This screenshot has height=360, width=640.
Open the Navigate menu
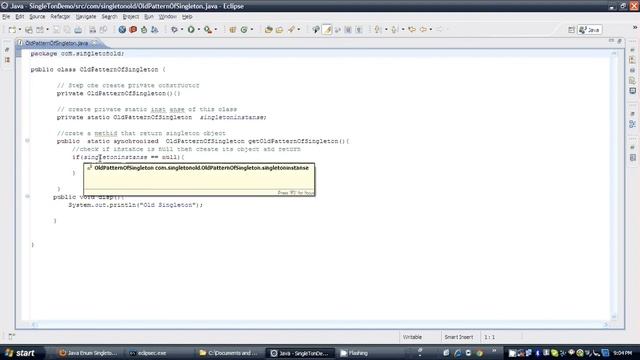pos(86,17)
